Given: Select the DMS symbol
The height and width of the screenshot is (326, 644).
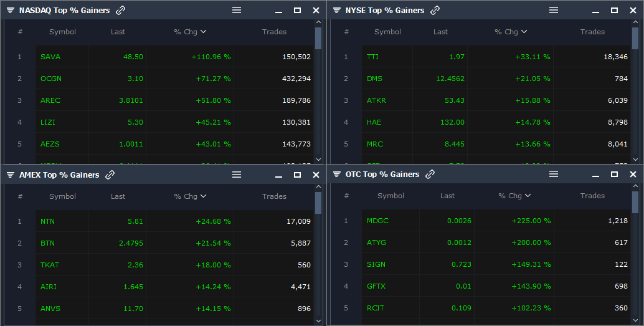Looking at the screenshot, I should [374, 79].
